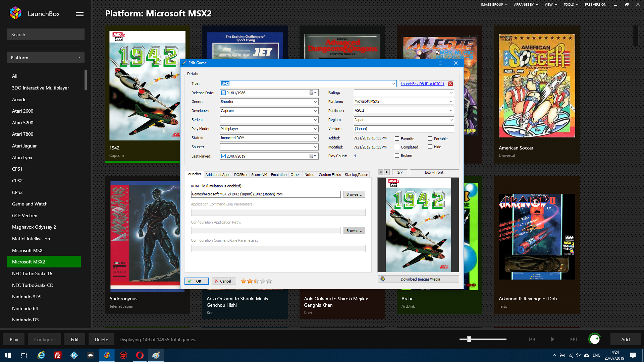
Task: Open FileZilla from the taskbar
Action: click(x=57, y=355)
